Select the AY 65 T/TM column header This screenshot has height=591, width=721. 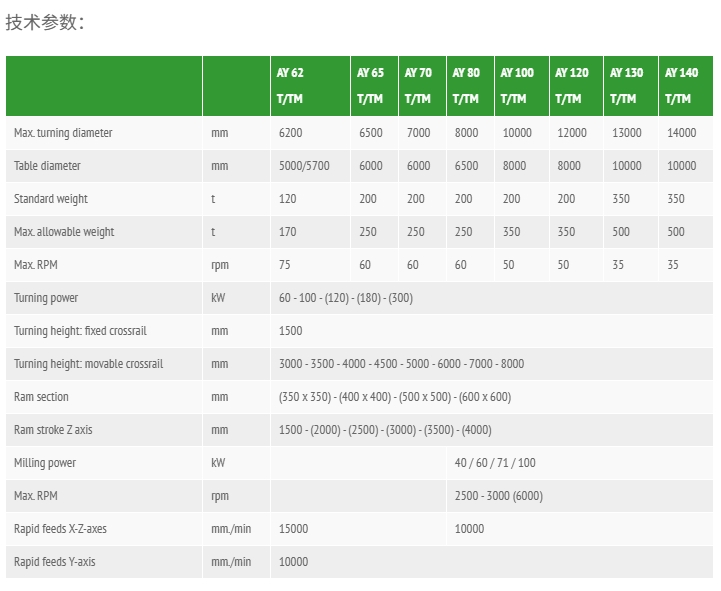point(374,86)
